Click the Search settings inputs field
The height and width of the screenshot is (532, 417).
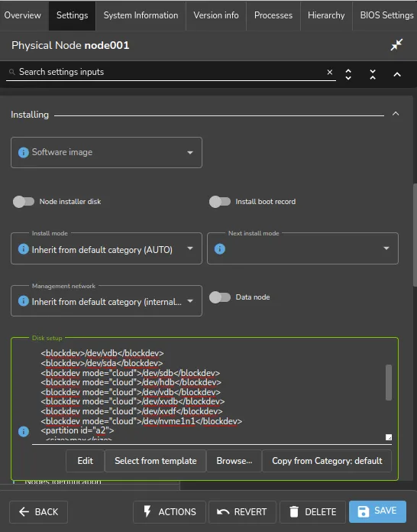tap(170, 72)
